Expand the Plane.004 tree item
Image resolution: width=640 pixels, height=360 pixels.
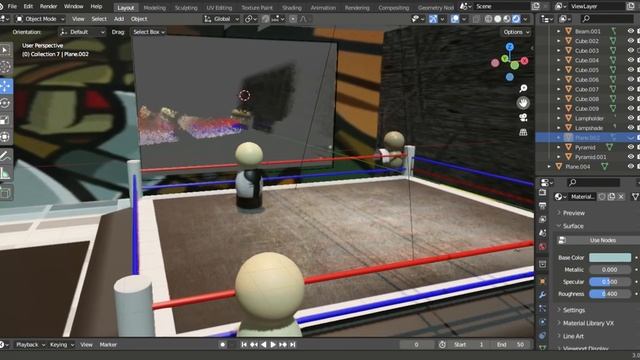coord(549,167)
